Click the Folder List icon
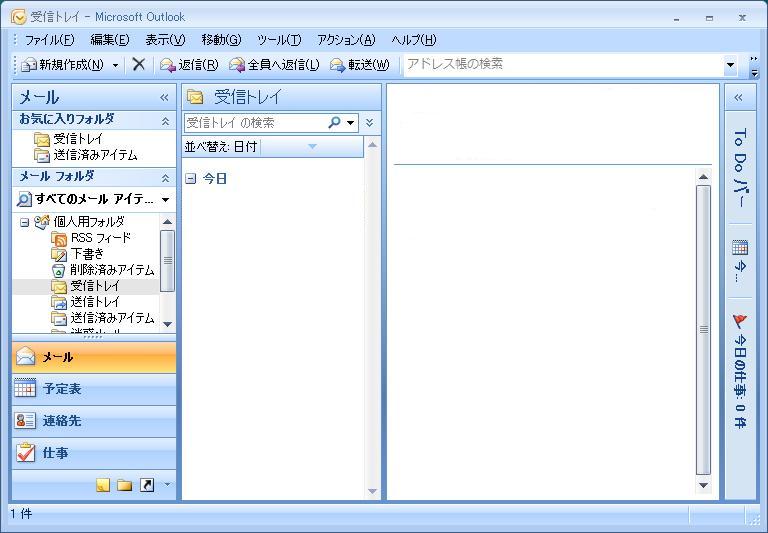The width and height of the screenshot is (768, 533). tap(125, 485)
